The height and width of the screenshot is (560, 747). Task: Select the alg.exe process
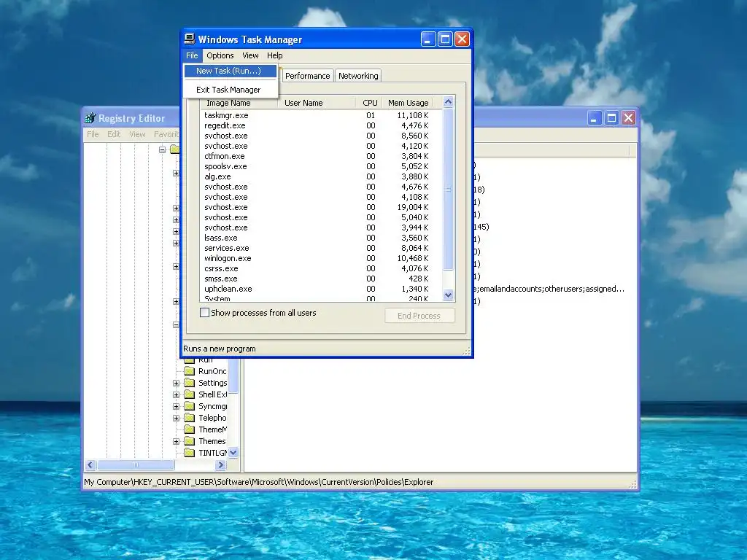tap(217, 176)
